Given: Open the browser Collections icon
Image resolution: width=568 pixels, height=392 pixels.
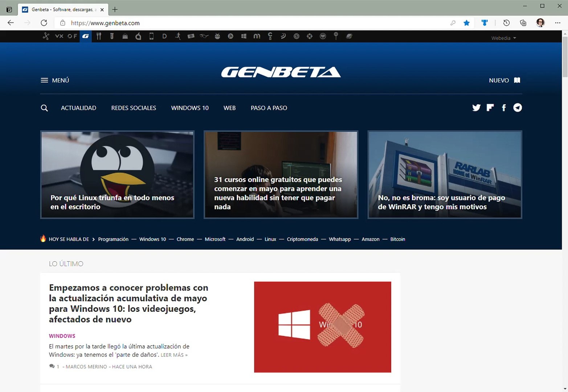Looking at the screenshot, I should pyautogui.click(x=523, y=23).
